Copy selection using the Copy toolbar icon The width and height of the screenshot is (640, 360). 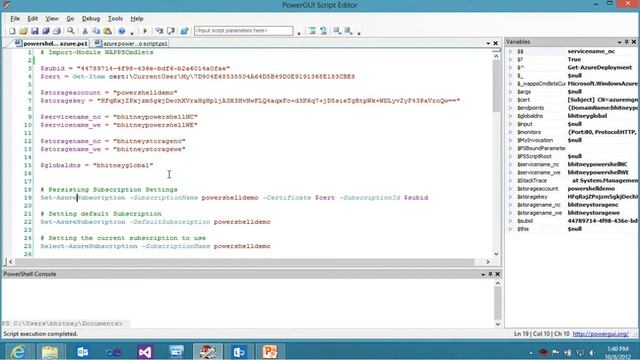(96, 31)
